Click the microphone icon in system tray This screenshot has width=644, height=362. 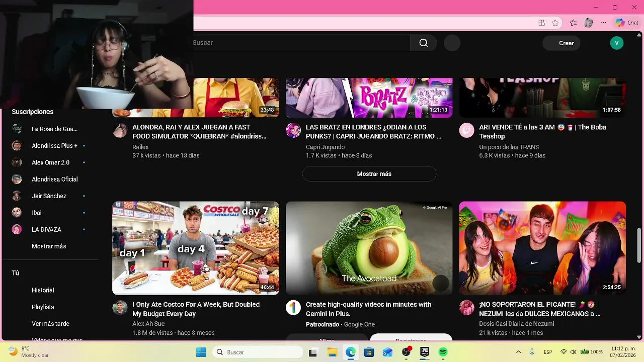point(532,352)
